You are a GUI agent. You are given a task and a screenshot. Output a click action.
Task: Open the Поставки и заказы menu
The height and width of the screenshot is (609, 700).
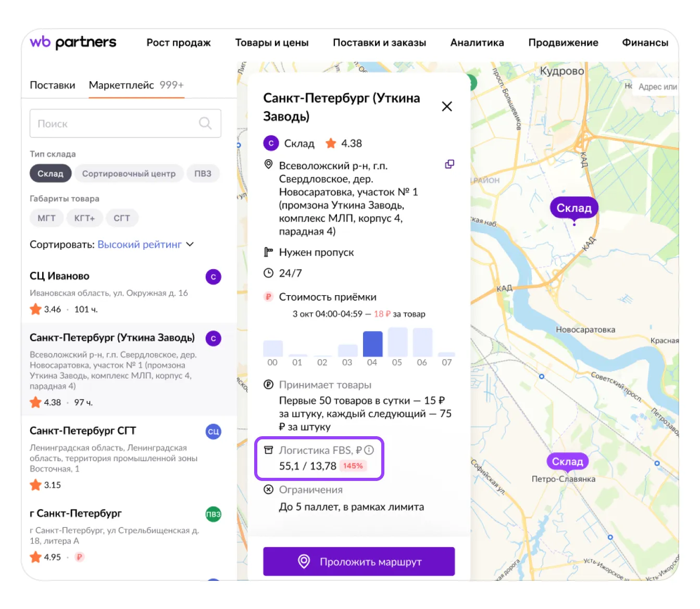click(x=379, y=43)
